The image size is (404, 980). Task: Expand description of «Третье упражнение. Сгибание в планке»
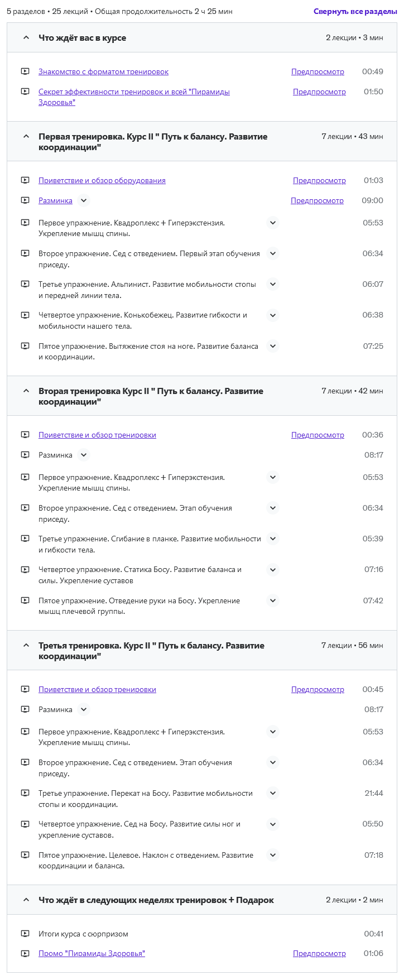tap(273, 539)
